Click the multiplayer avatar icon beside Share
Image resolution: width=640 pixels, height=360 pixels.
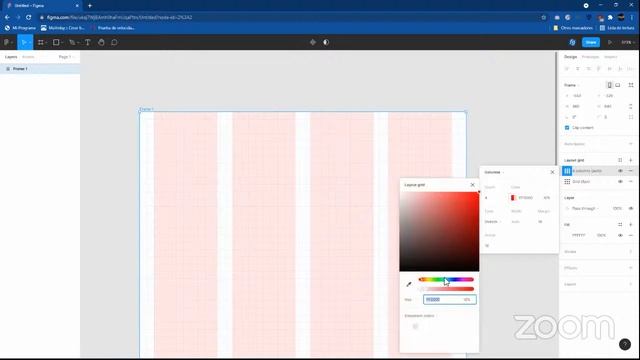click(572, 42)
